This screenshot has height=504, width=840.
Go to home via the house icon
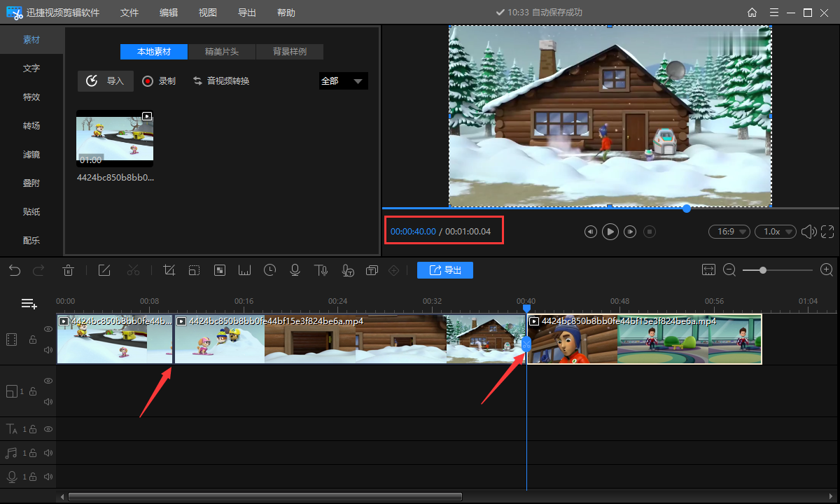pyautogui.click(x=752, y=13)
